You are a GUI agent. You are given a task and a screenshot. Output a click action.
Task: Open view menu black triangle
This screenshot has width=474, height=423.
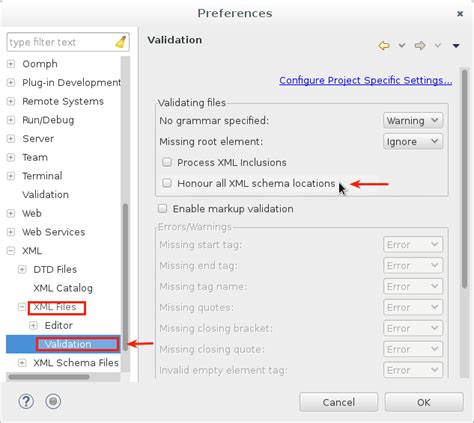[x=456, y=45]
